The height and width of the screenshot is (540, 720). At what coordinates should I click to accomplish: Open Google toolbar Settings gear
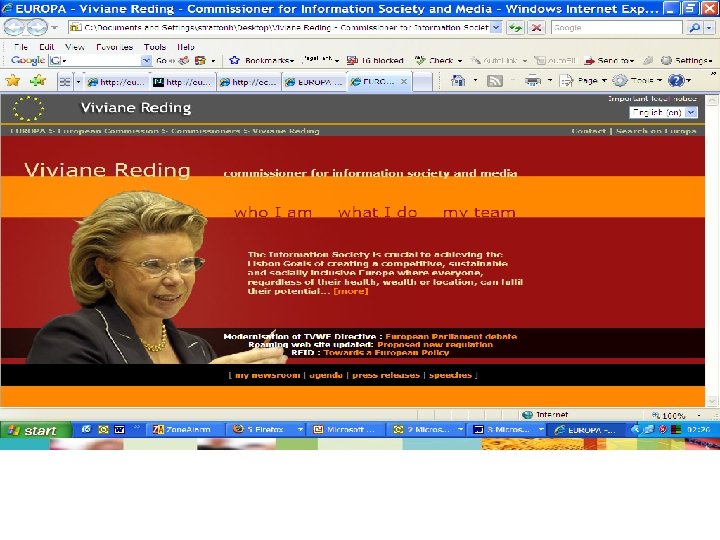click(686, 61)
